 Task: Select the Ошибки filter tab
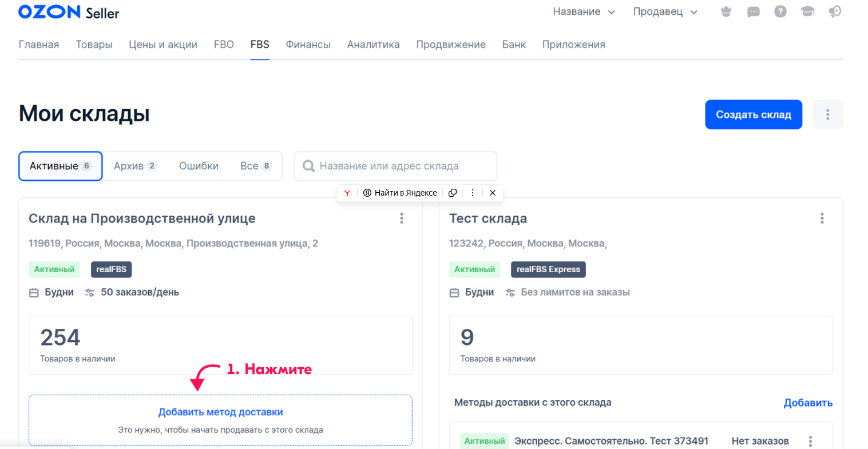(199, 166)
